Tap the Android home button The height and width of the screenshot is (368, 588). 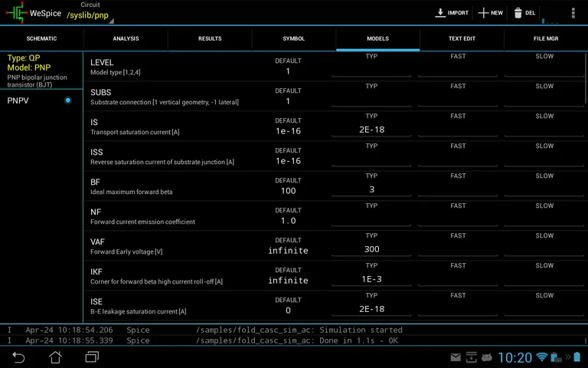(x=55, y=357)
